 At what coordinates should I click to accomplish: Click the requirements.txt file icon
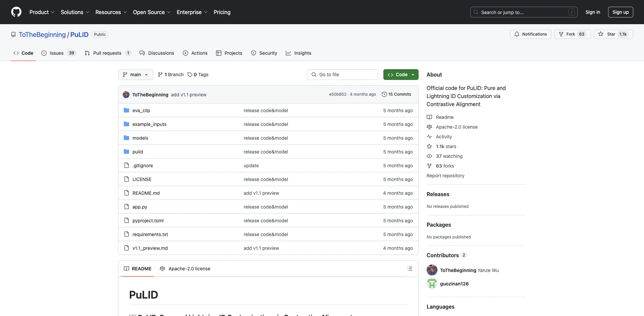click(x=126, y=234)
